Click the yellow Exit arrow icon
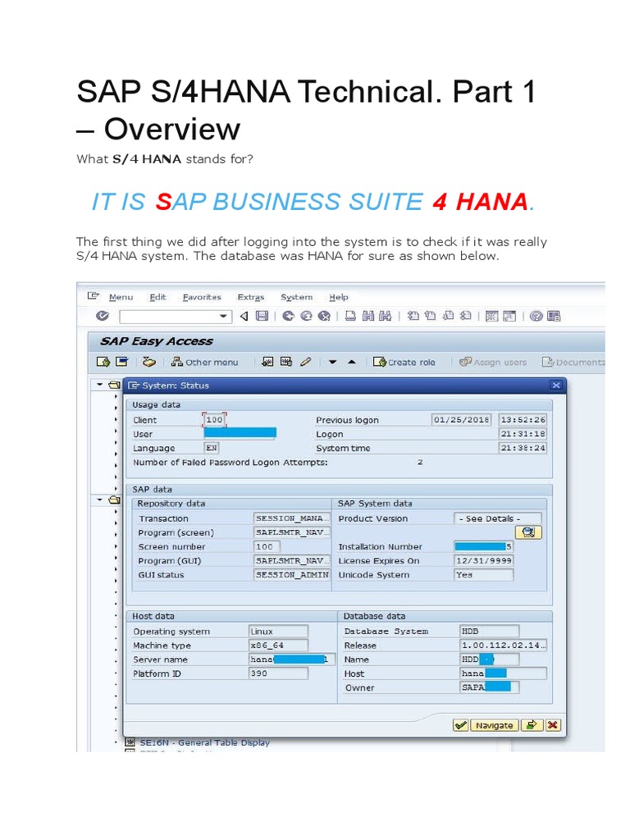The image size is (630, 840). tap(307, 316)
